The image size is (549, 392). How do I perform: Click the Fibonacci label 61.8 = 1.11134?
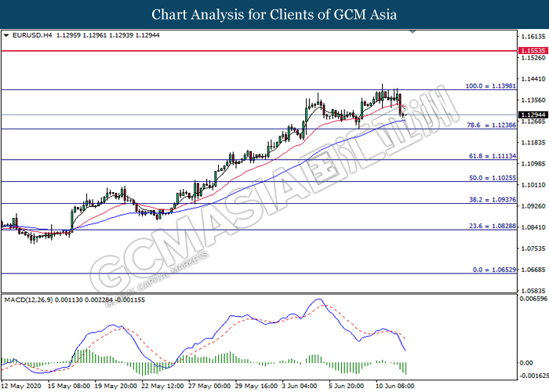493,156
